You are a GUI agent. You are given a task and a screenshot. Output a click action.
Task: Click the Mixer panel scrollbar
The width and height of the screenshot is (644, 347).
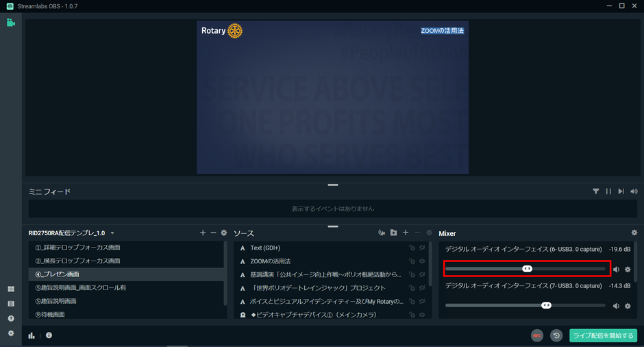tap(636, 262)
